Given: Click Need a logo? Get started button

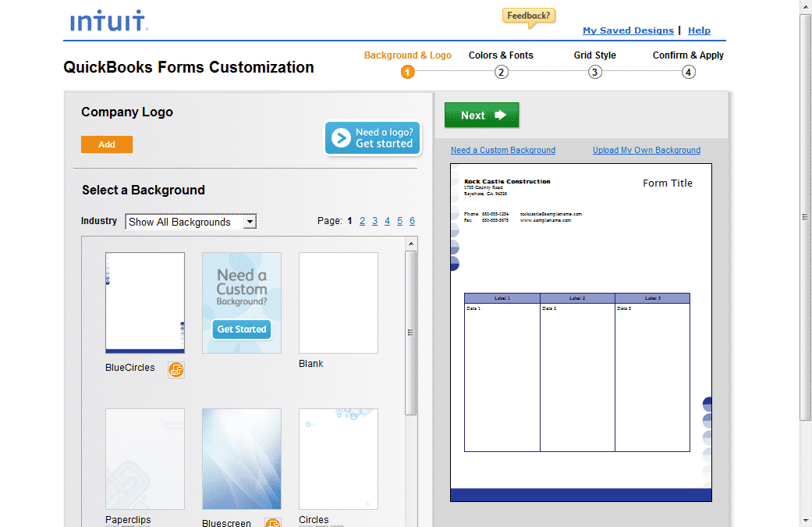Looking at the screenshot, I should 373,138.
